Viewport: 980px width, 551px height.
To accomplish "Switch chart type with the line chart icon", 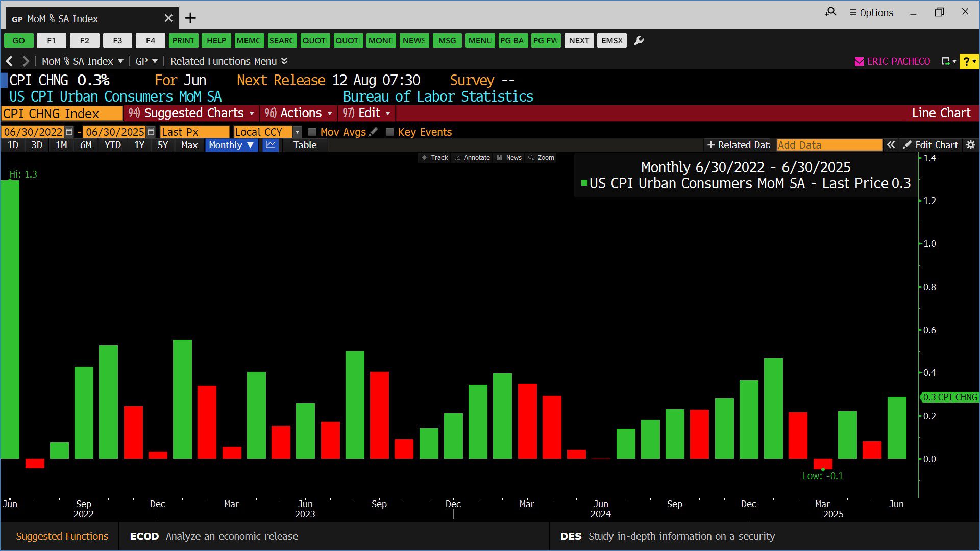I will pyautogui.click(x=271, y=145).
